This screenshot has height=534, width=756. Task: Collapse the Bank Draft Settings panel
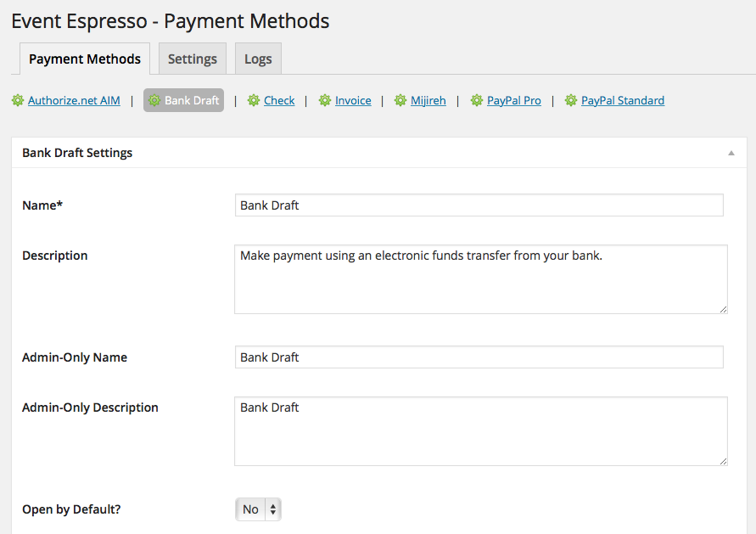click(x=731, y=153)
